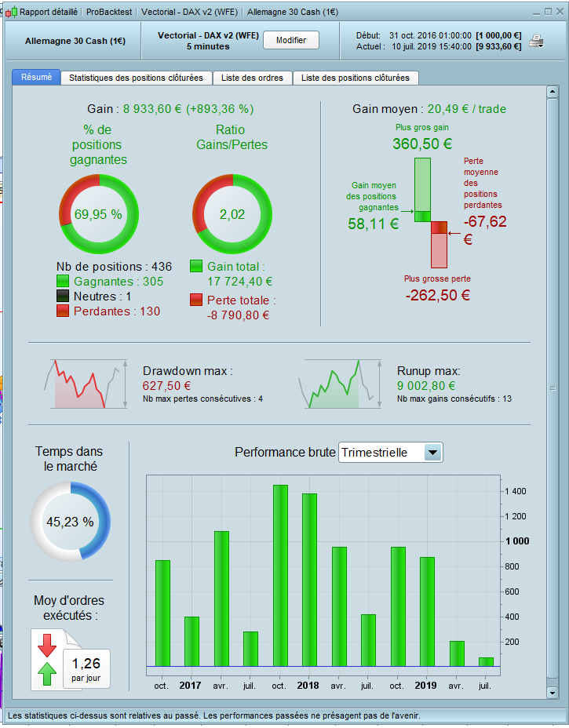Click the black Neutres legend square
The height and width of the screenshot is (728, 569).
63,297
